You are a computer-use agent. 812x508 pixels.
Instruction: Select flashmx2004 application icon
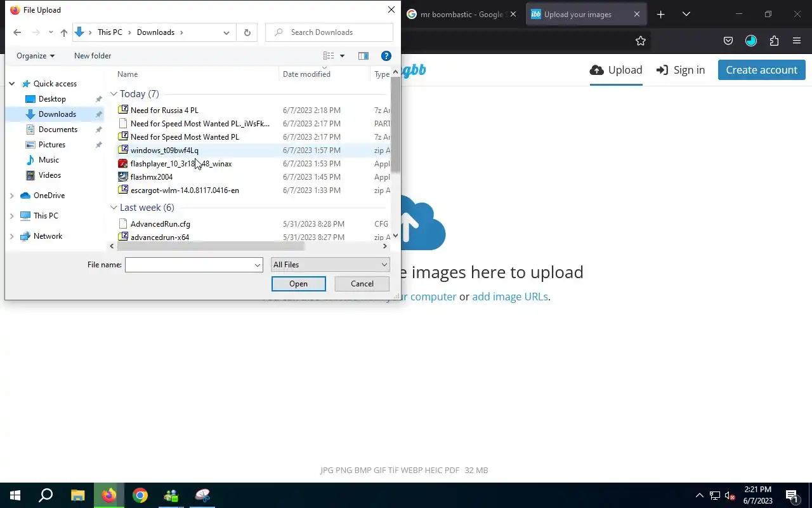(x=123, y=177)
